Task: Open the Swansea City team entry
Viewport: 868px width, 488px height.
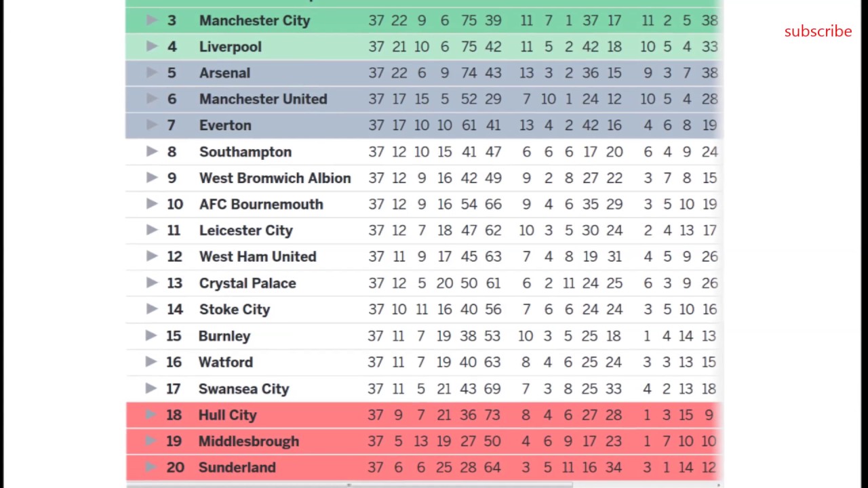Action: coord(243,389)
